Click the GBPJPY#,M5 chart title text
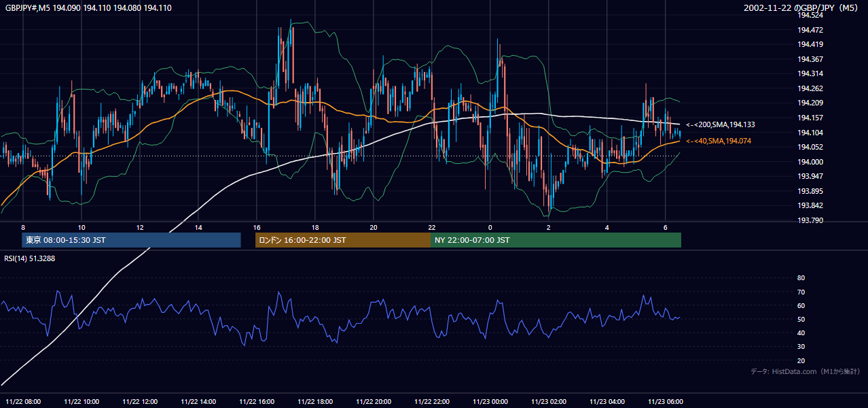 point(88,7)
